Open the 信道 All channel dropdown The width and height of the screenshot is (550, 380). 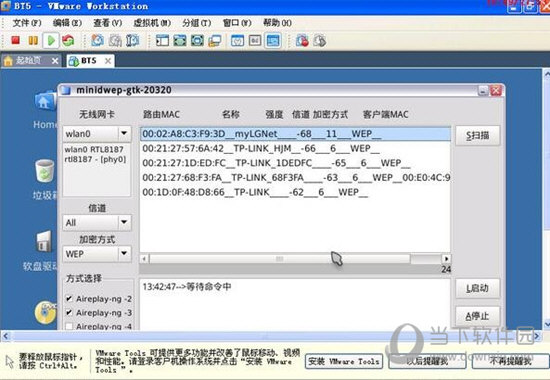(124, 222)
